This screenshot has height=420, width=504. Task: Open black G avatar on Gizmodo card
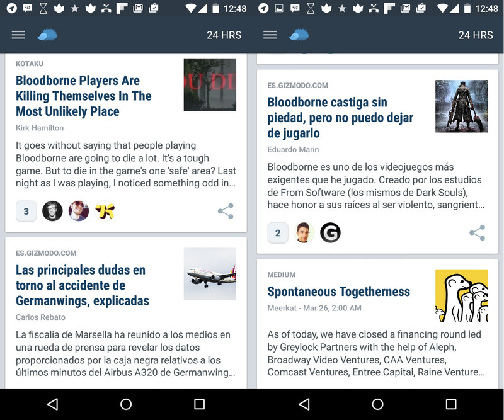[330, 232]
